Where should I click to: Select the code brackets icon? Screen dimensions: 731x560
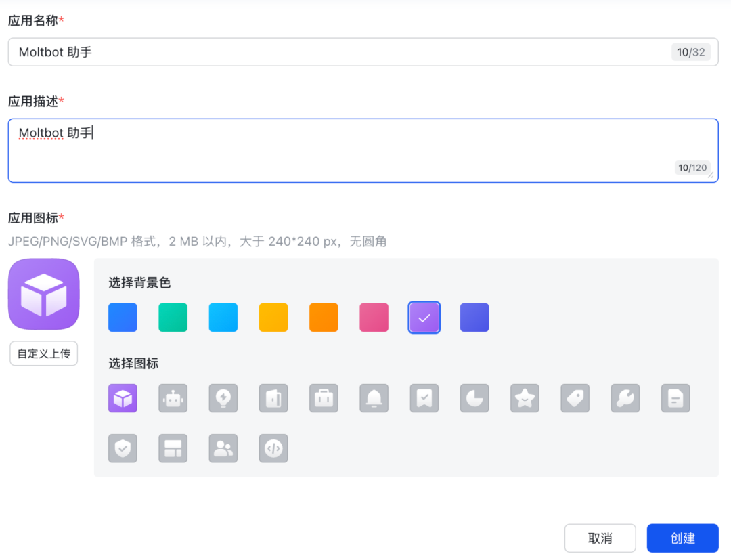[273, 448]
